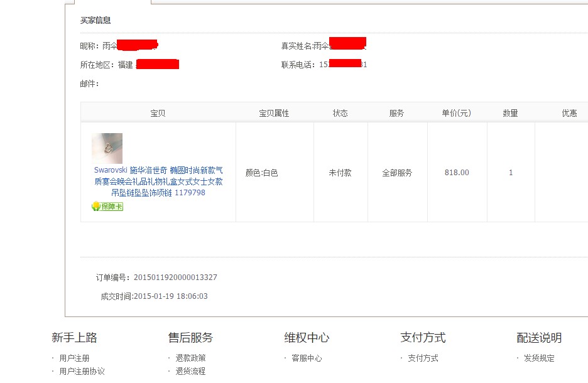Go to 退货流程 return process
The width and height of the screenshot is (588, 383).
tap(190, 371)
